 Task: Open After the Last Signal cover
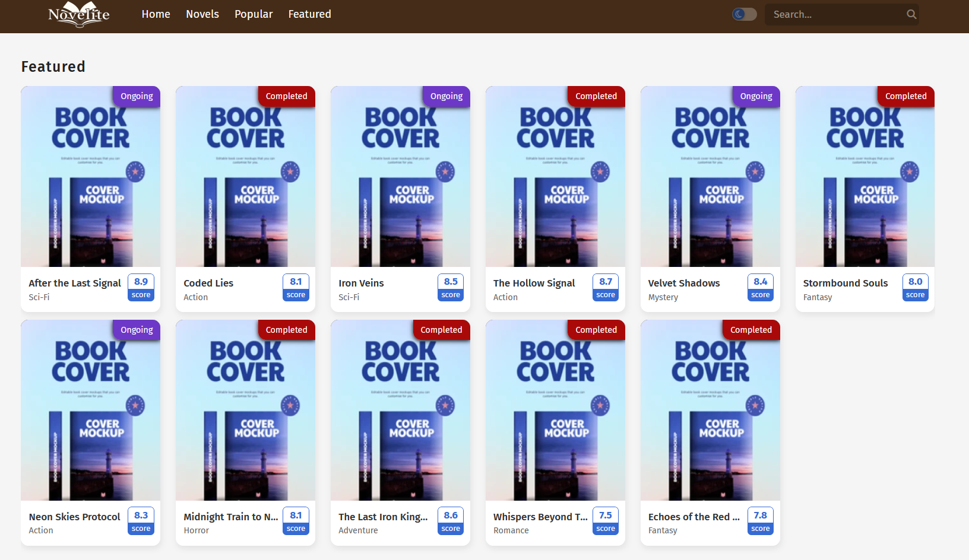(90, 178)
